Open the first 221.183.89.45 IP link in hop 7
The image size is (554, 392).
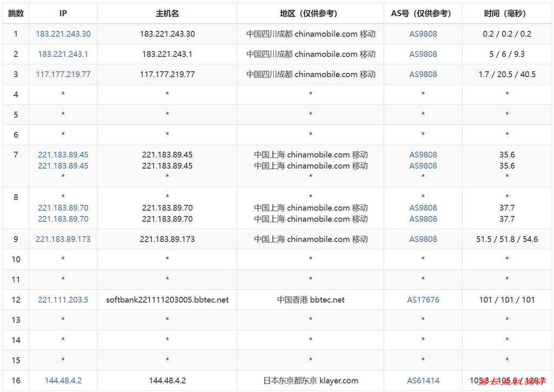coord(63,155)
